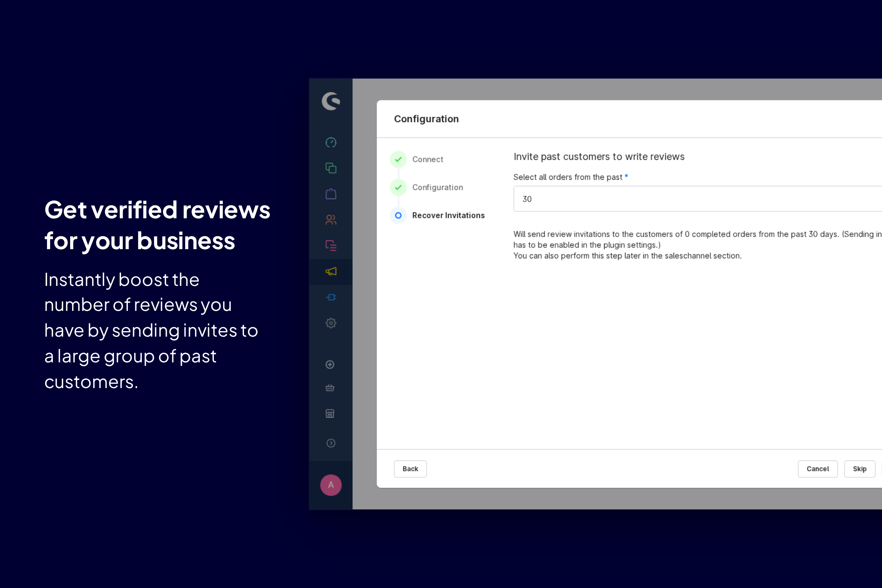Click the Shopware logo

[330, 101]
